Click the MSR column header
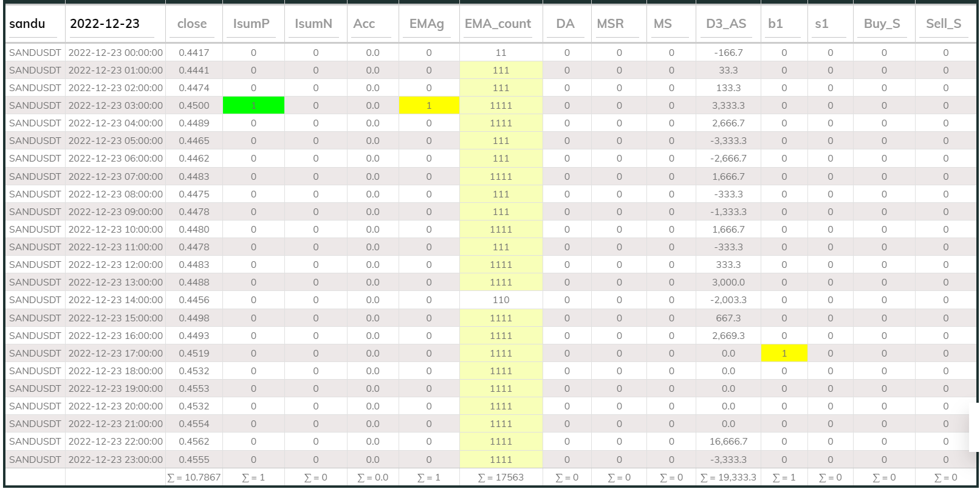Viewport: 980px width, 489px height. pos(611,24)
